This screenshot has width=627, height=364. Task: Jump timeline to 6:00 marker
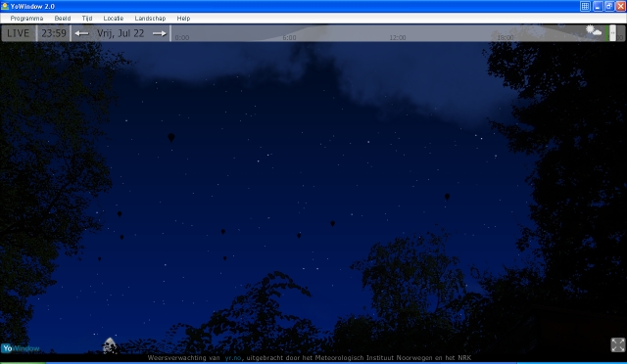coord(290,37)
